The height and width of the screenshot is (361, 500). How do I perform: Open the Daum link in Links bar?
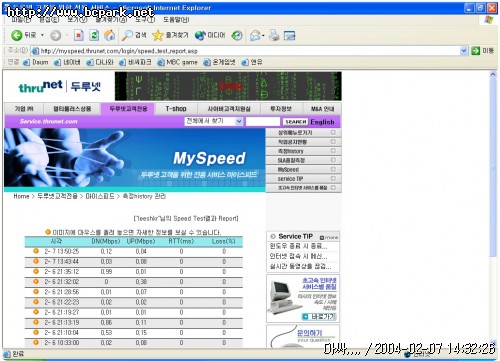click(x=36, y=62)
